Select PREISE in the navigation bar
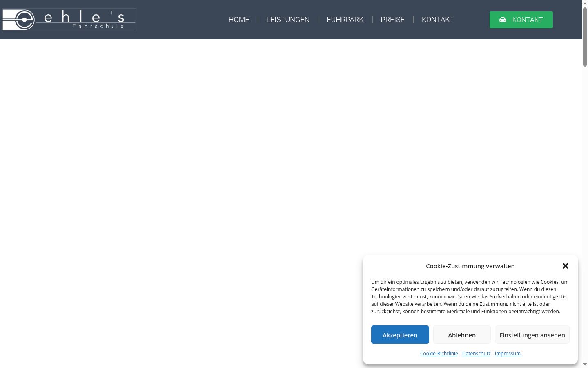Screen dimensions: 588x368 (x=392, y=20)
